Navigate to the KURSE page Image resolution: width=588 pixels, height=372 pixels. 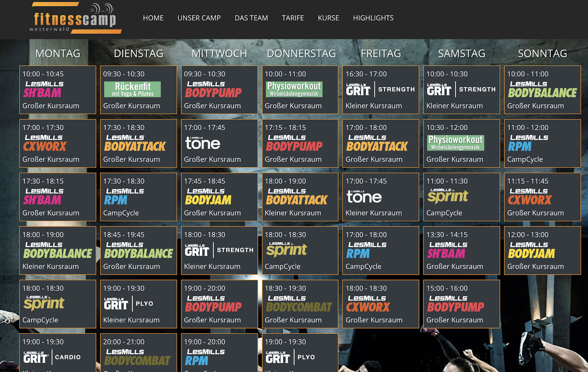328,18
